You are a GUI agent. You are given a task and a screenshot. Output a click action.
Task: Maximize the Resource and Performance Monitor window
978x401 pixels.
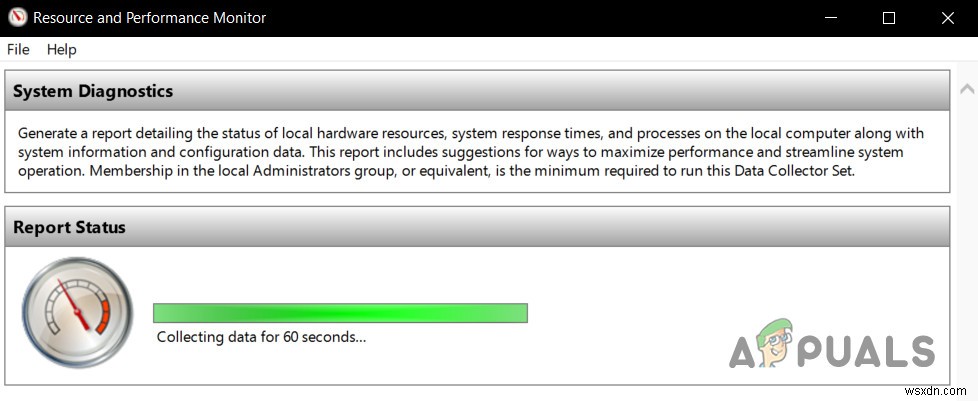[x=889, y=18]
